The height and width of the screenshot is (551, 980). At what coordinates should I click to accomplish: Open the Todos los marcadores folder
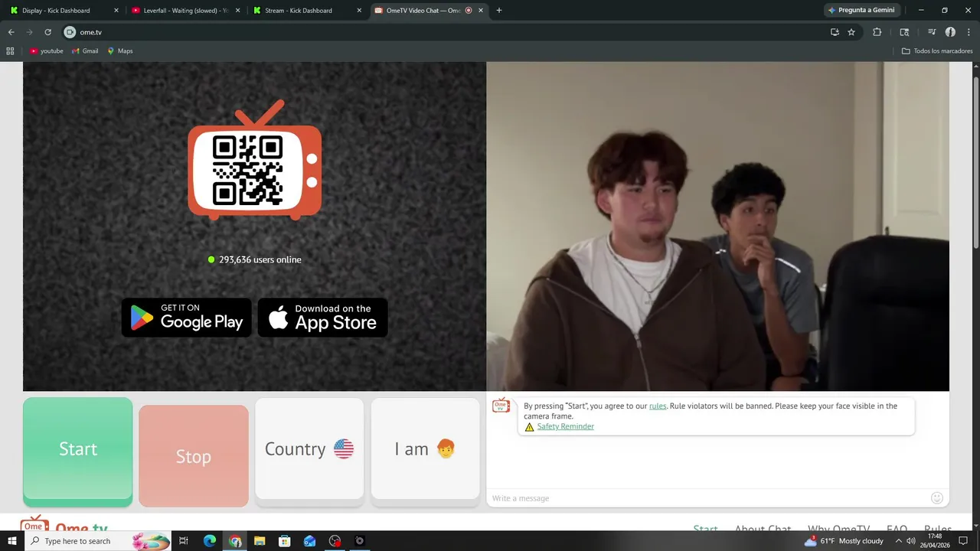pyautogui.click(x=937, y=51)
